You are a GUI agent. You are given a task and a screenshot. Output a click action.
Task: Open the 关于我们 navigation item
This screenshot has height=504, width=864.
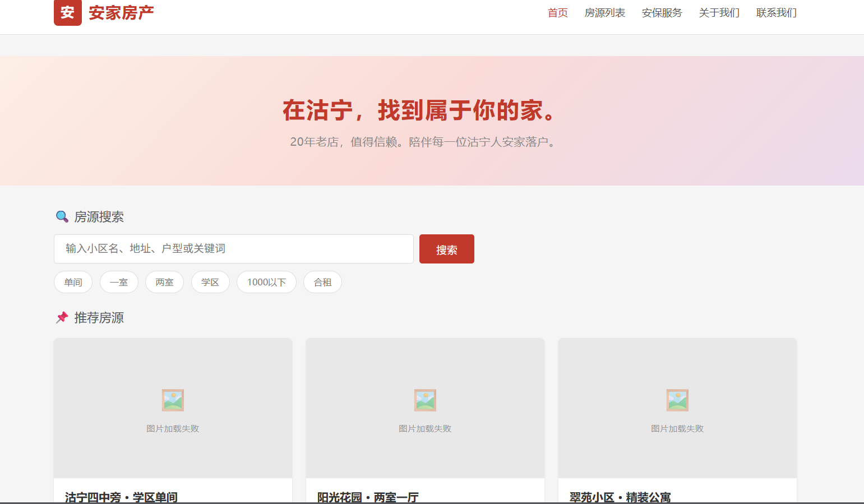point(719,12)
